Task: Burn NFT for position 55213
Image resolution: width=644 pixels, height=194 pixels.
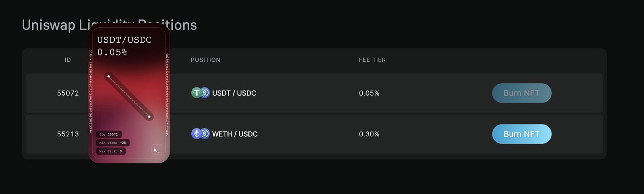Action: (522, 134)
